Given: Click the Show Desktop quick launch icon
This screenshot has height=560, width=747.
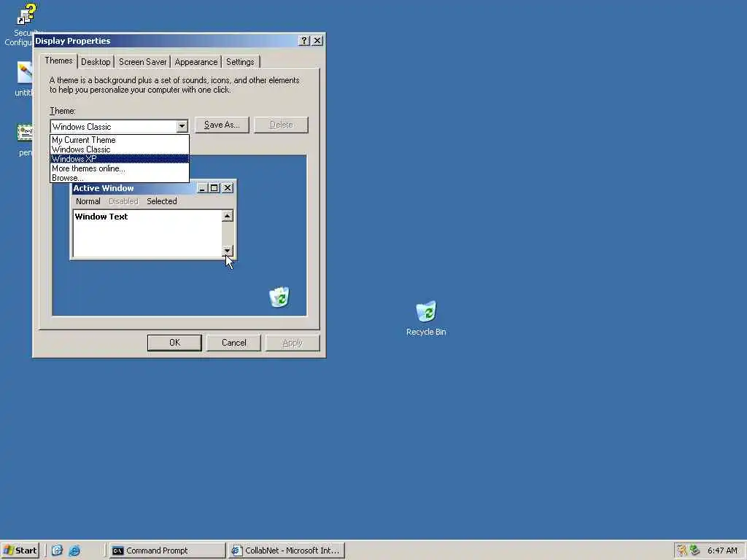Looking at the screenshot, I should (57, 551).
